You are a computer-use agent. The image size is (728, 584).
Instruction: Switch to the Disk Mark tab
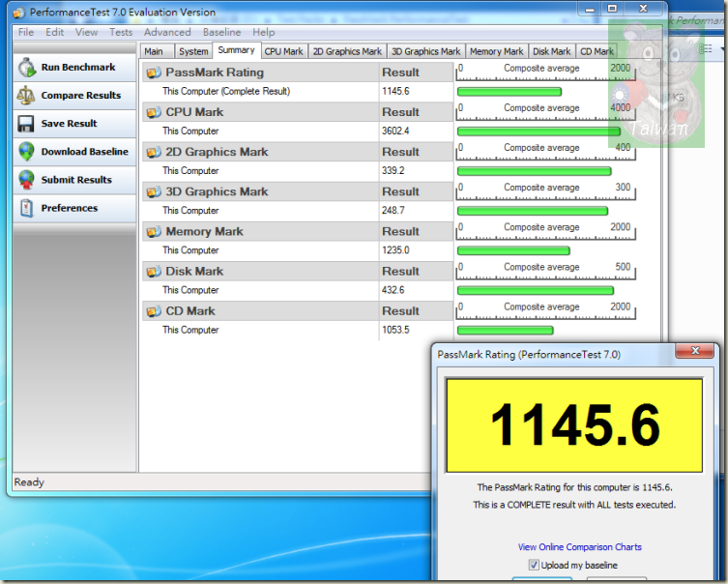point(552,51)
